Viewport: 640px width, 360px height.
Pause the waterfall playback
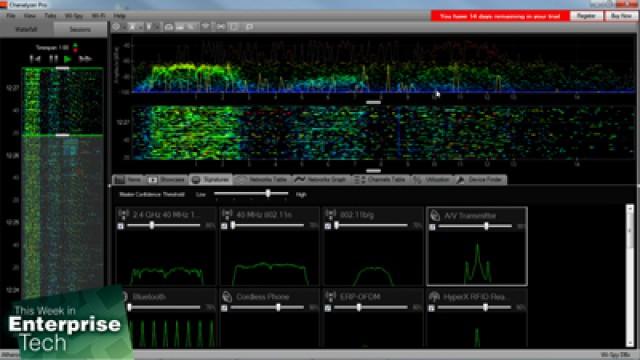pos(53,59)
